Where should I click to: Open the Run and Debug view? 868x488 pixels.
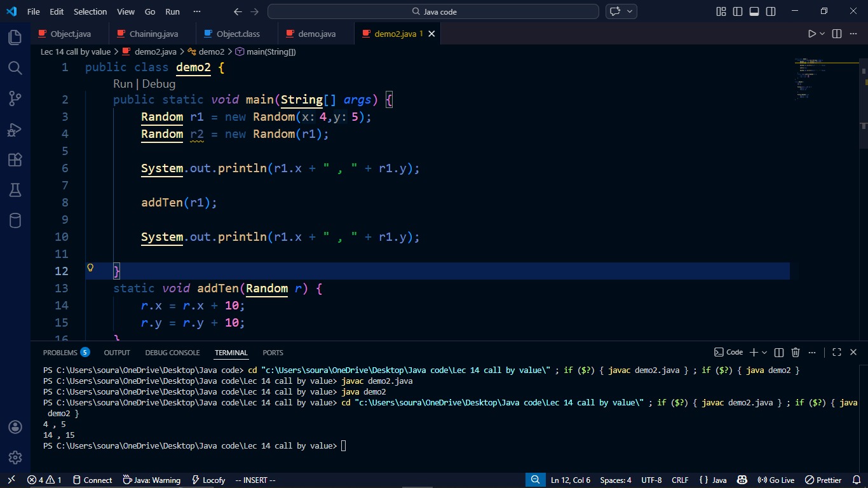[x=15, y=130]
